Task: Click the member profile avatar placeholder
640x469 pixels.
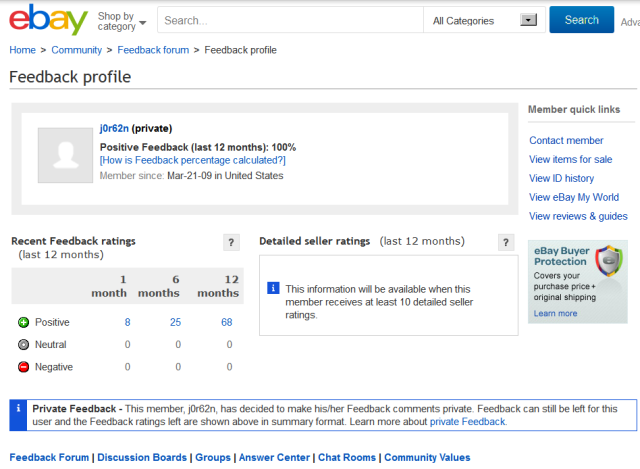Action: 65,155
